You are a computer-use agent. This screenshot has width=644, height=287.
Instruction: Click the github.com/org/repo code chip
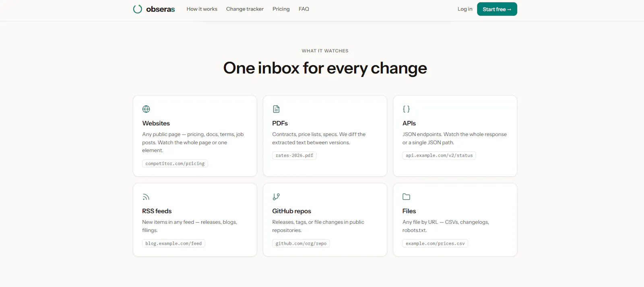[301, 244]
